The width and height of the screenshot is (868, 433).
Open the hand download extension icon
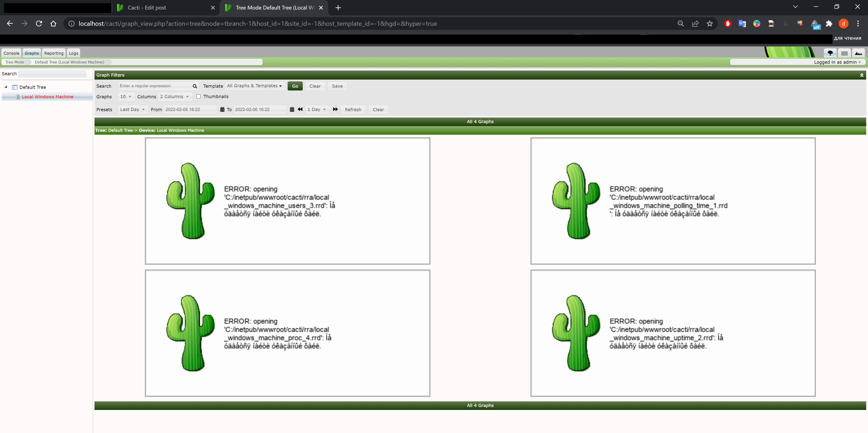pos(800,24)
